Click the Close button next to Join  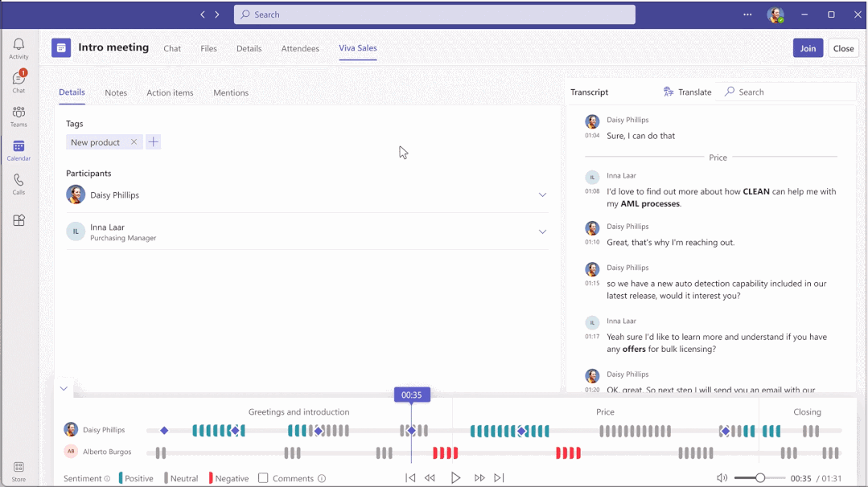click(843, 48)
